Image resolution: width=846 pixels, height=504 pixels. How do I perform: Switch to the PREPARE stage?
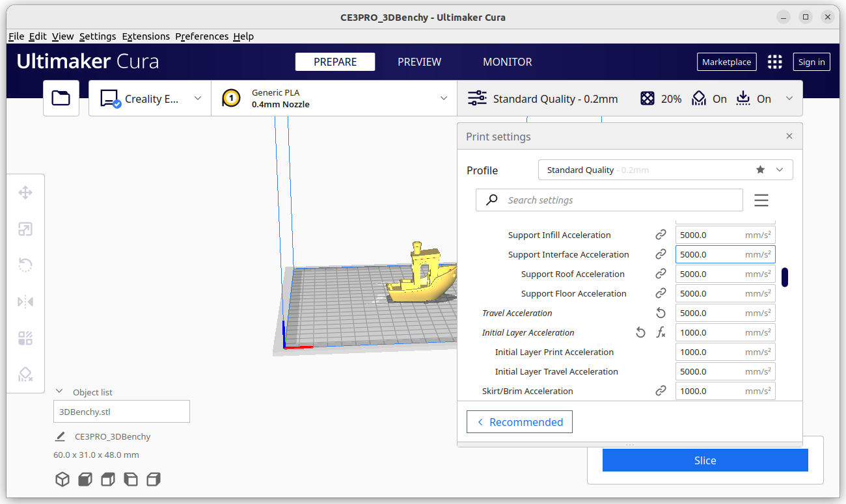335,62
